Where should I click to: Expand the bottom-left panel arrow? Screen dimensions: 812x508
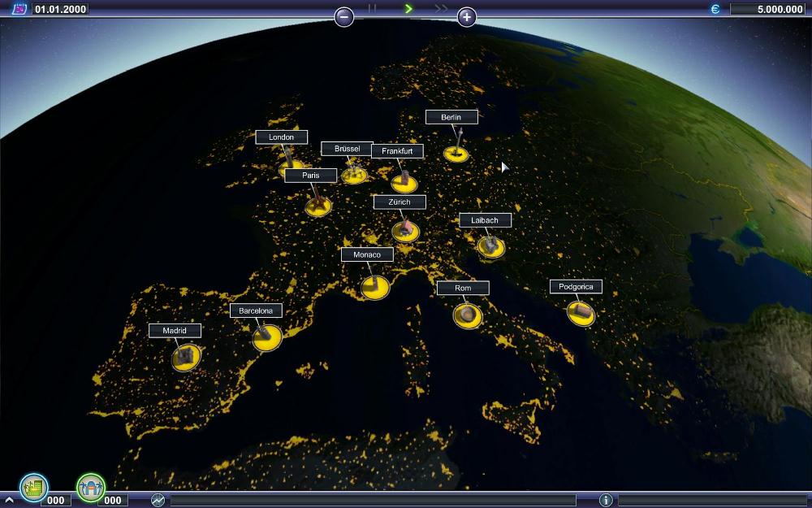(x=9, y=500)
